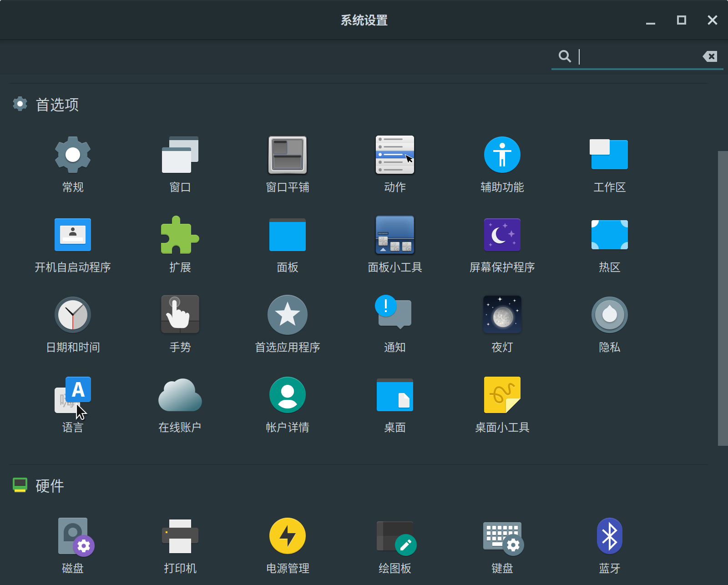728x585 pixels.
Task: Open the 隐私 privacy settings
Action: pos(609,315)
